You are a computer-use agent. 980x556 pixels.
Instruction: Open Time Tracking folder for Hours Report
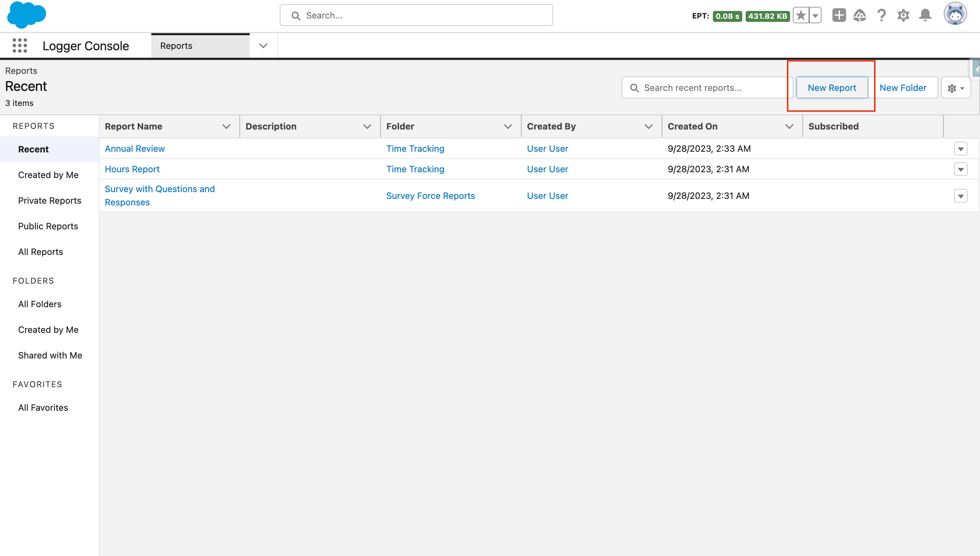[x=415, y=169]
